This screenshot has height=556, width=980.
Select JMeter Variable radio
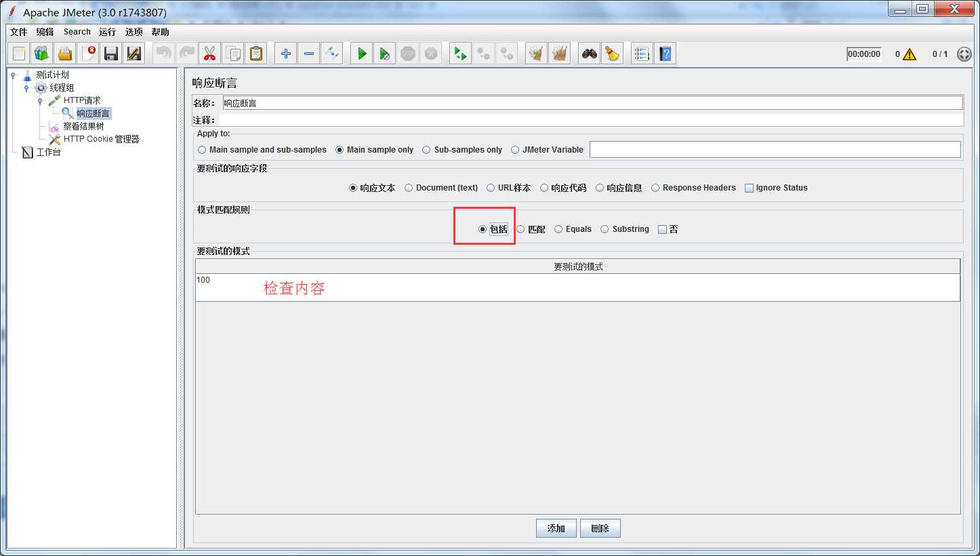547,150
